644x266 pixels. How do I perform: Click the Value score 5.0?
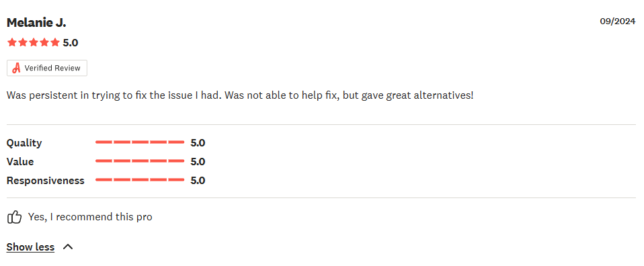(x=198, y=162)
